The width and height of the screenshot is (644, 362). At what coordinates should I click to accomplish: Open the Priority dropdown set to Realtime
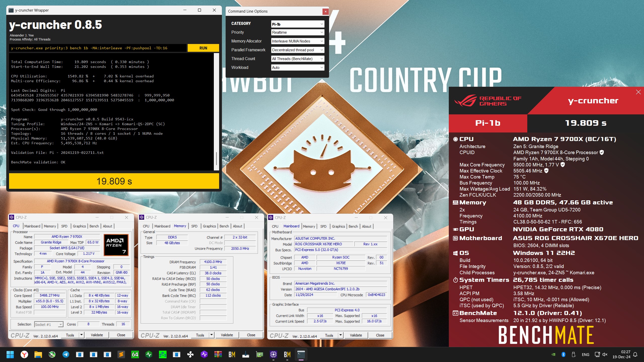[298, 32]
